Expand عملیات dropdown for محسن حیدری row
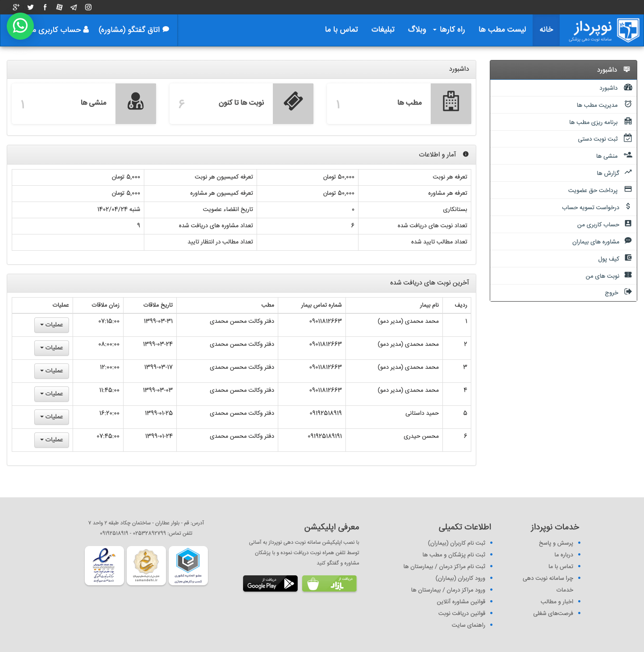 click(x=52, y=440)
